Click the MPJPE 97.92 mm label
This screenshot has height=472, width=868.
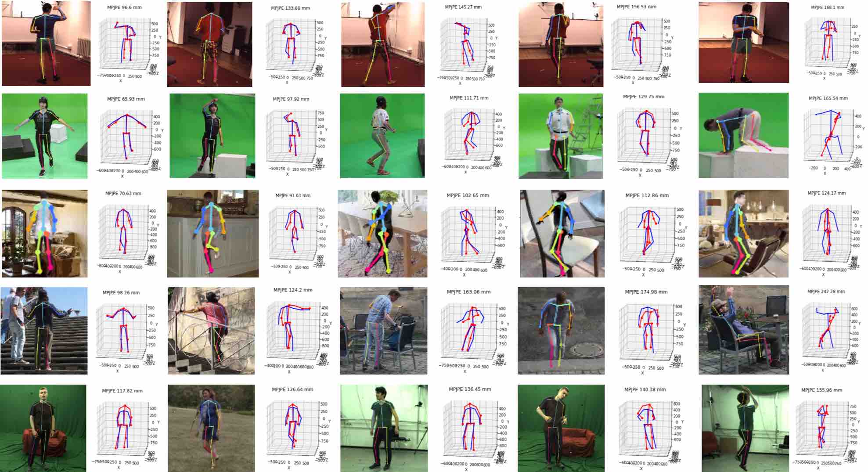tap(291, 99)
